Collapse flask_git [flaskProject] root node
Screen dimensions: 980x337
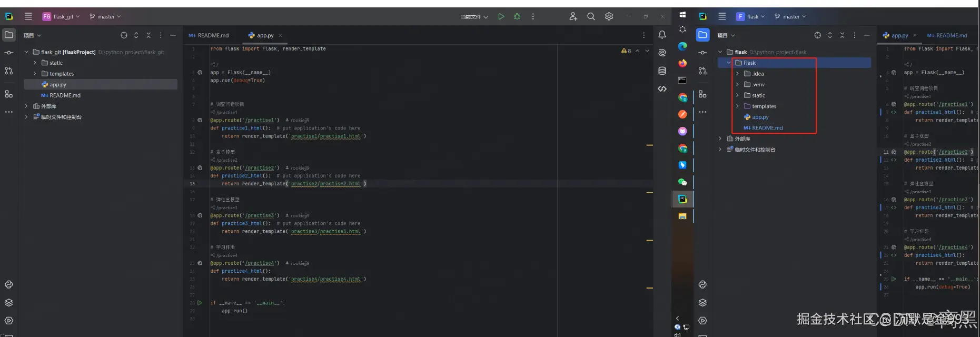26,52
